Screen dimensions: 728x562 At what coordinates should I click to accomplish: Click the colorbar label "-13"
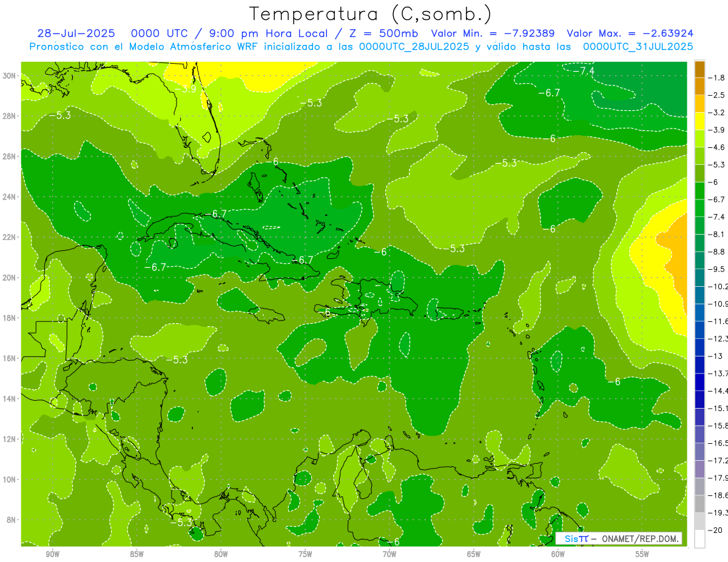716,356
